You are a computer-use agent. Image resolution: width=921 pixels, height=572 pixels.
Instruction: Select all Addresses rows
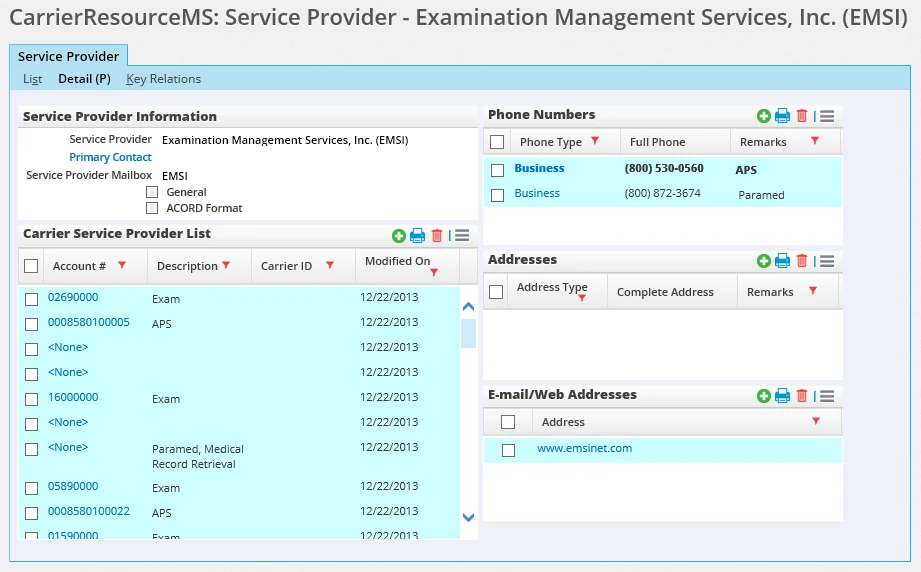point(496,292)
